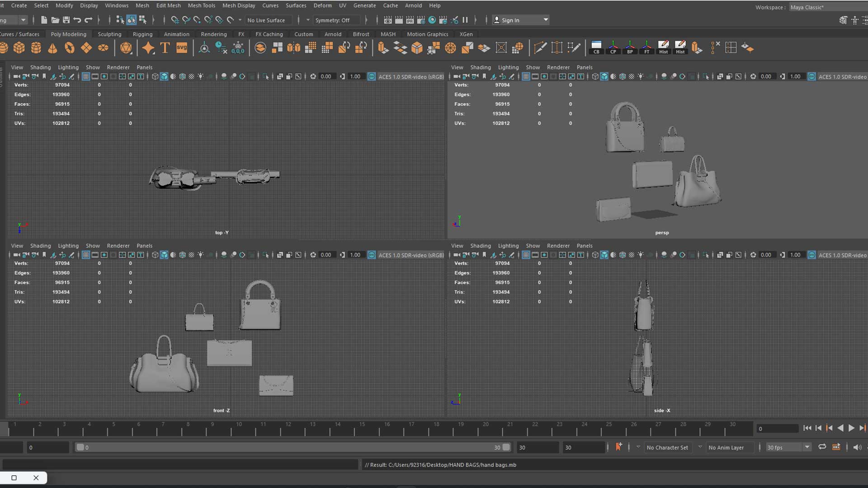
Task: Toggle ACES color management in front viewport
Action: point(371,255)
